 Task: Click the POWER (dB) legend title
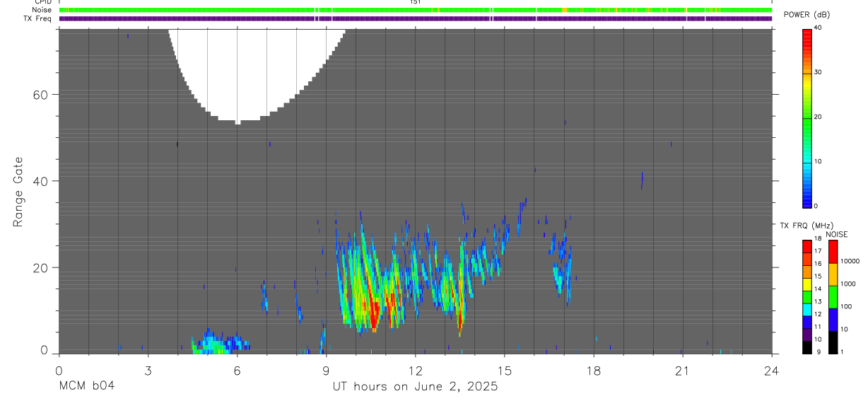(x=807, y=15)
